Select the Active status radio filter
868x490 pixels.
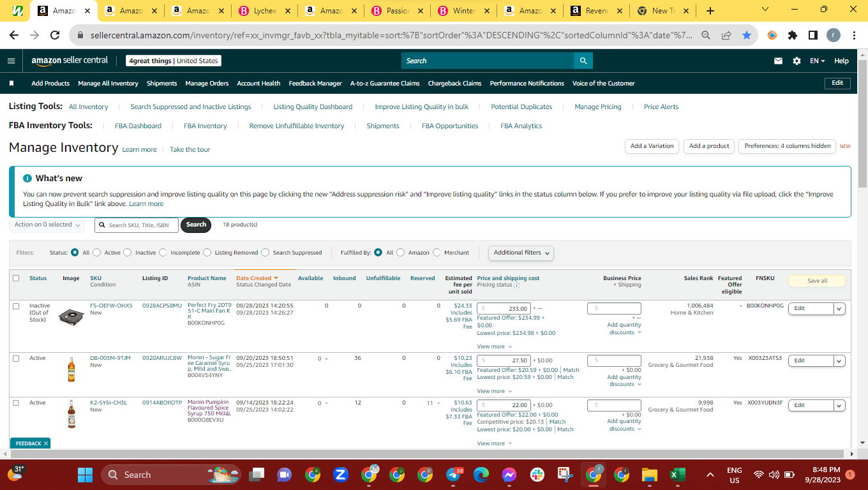click(97, 253)
